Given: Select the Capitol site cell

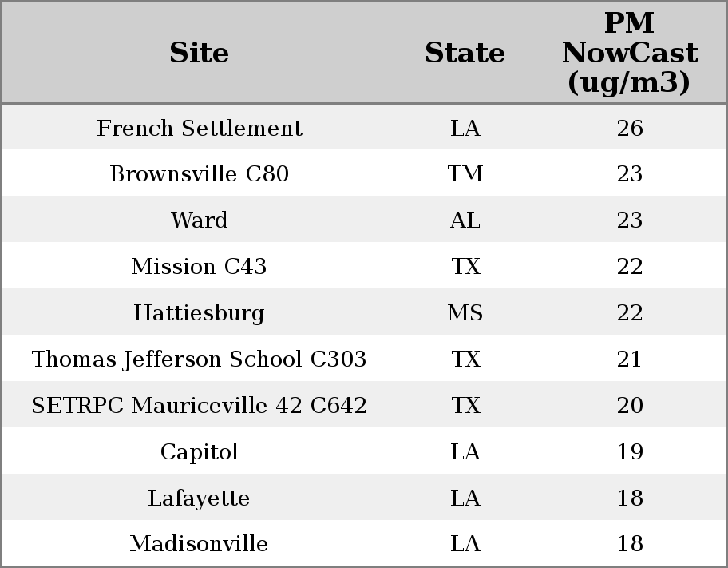Looking at the screenshot, I should point(199,452).
